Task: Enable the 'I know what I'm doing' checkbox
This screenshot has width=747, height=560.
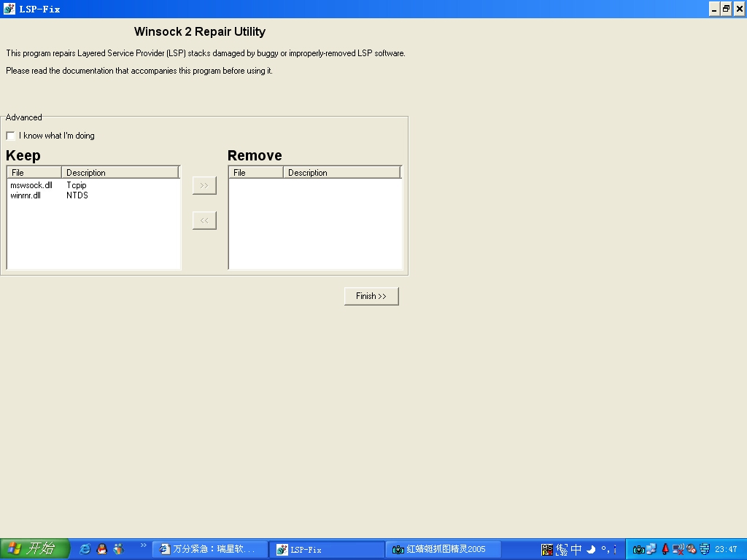Action: click(10, 136)
